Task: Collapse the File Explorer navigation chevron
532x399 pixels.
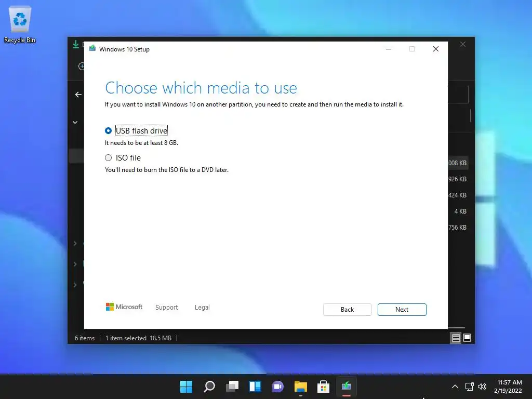Action: coord(75,123)
